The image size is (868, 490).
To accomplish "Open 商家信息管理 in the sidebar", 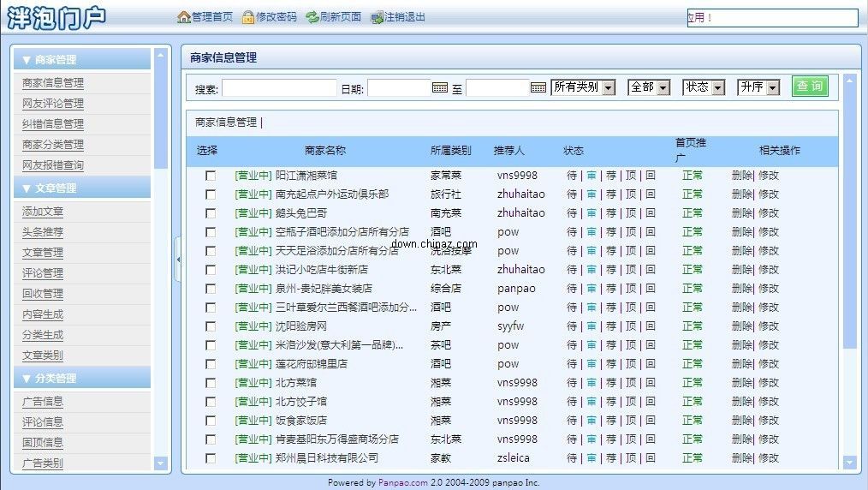I will 52,83.
